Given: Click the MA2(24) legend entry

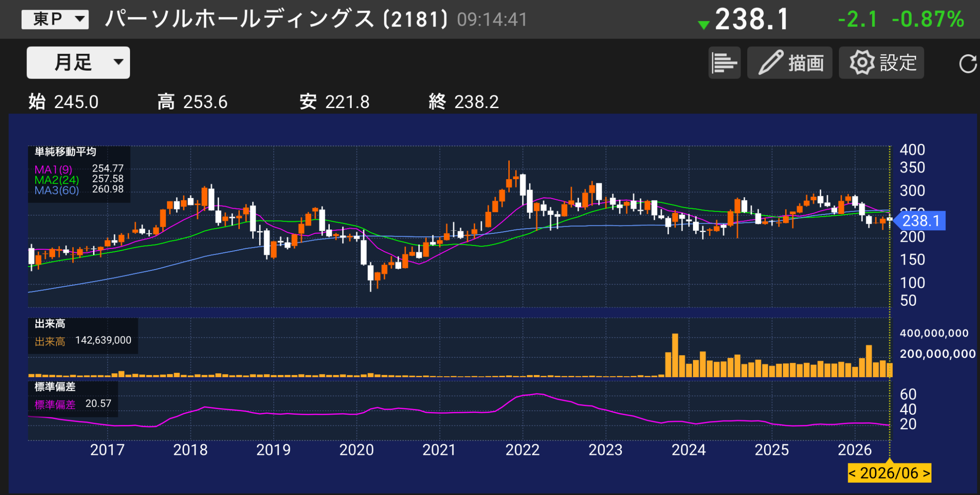Looking at the screenshot, I should pyautogui.click(x=57, y=180).
